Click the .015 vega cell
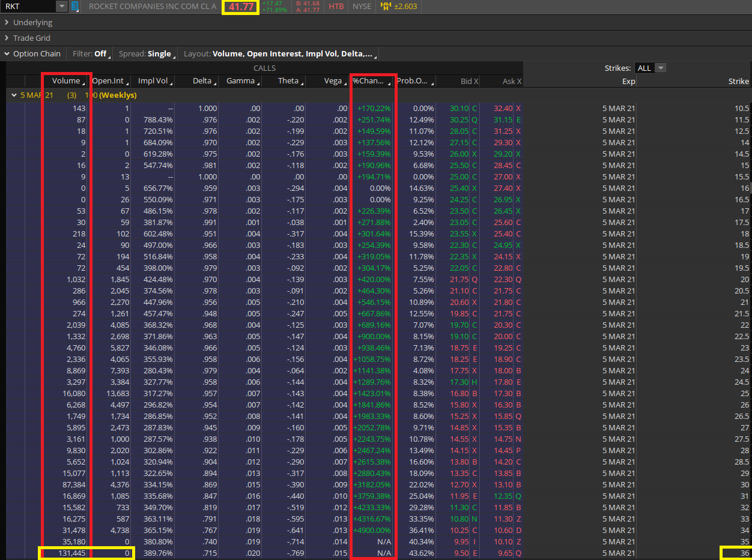The height and width of the screenshot is (560, 752). (x=339, y=553)
